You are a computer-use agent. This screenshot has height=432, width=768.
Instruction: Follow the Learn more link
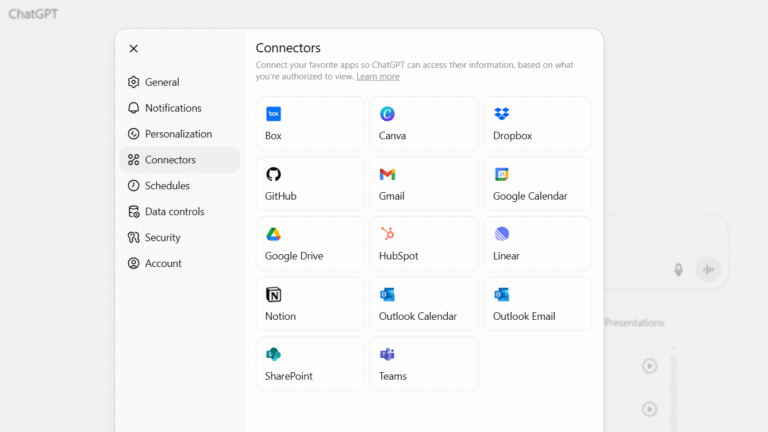click(x=377, y=77)
